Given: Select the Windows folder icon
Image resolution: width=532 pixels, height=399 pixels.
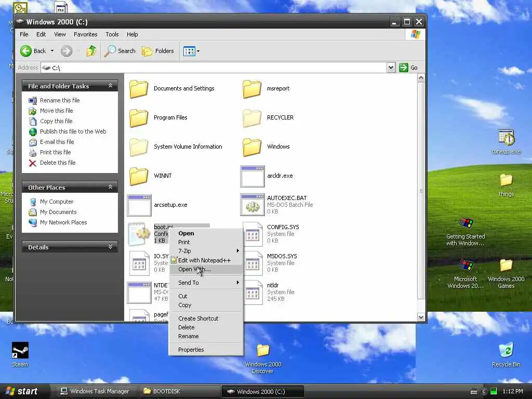Looking at the screenshot, I should point(252,147).
